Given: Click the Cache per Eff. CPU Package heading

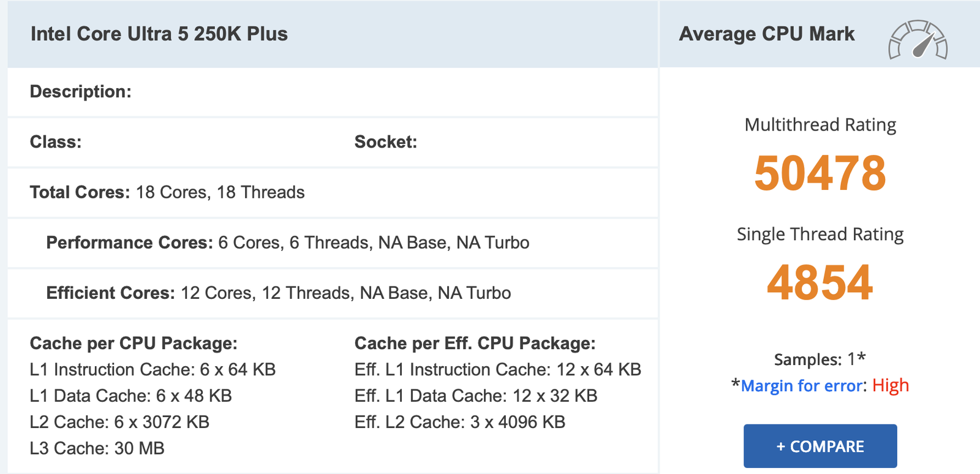Looking at the screenshot, I should (475, 343).
